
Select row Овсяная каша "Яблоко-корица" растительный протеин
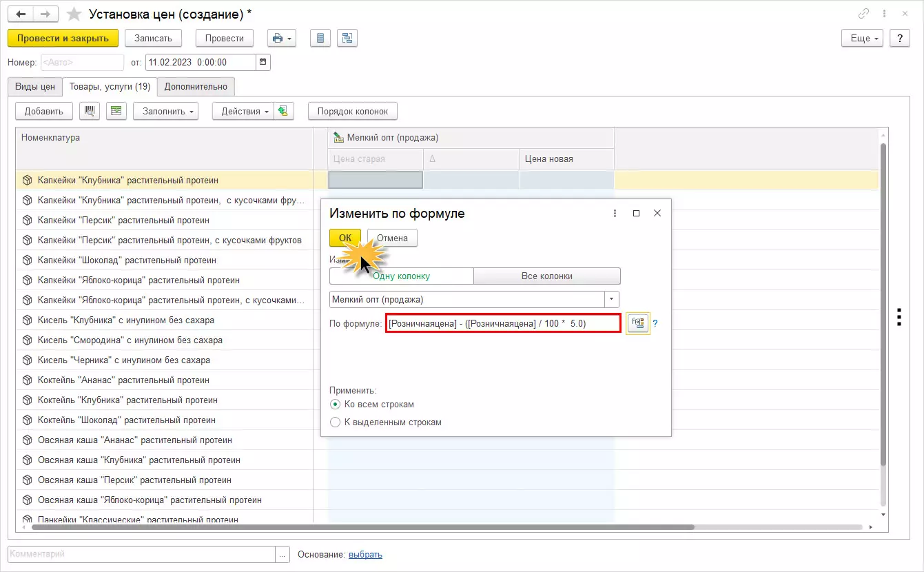(165, 500)
